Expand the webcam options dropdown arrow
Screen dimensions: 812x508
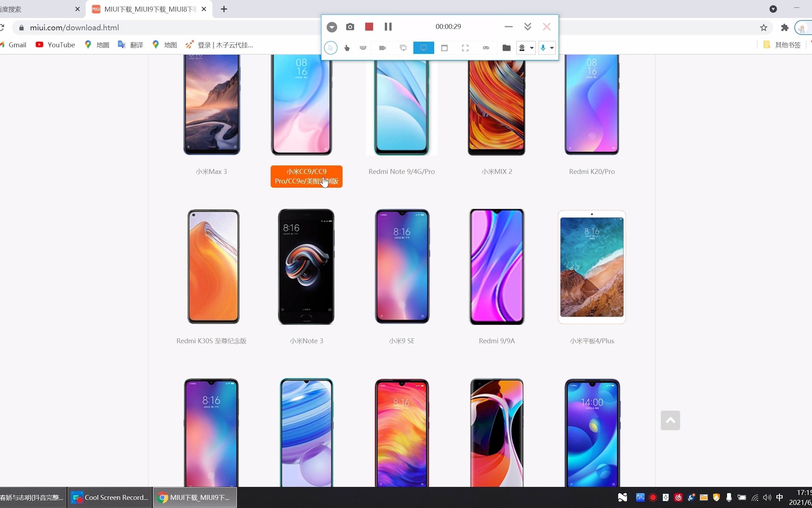tap(532, 48)
